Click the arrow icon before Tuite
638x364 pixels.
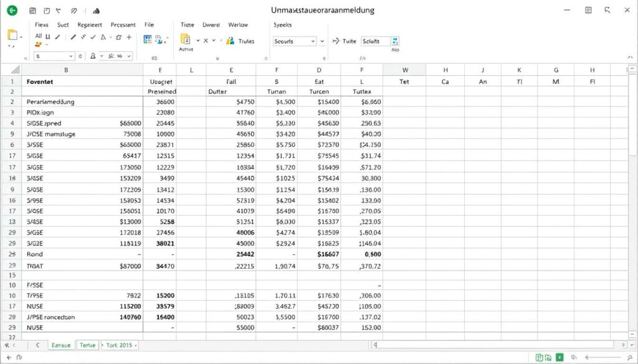336,41
